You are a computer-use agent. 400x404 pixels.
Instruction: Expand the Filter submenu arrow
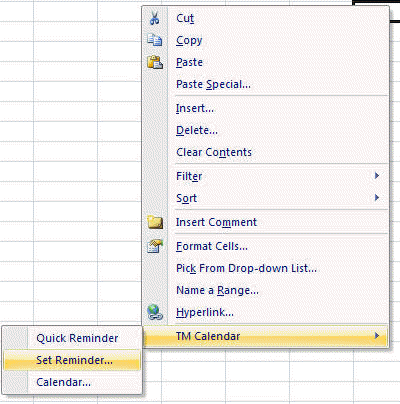tap(377, 176)
